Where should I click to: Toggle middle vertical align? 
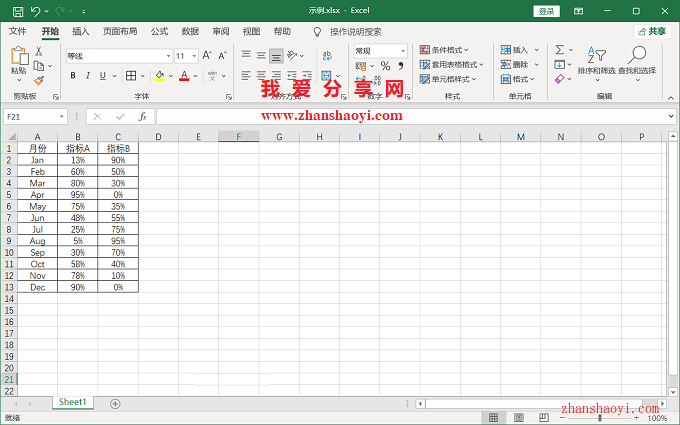click(261, 55)
